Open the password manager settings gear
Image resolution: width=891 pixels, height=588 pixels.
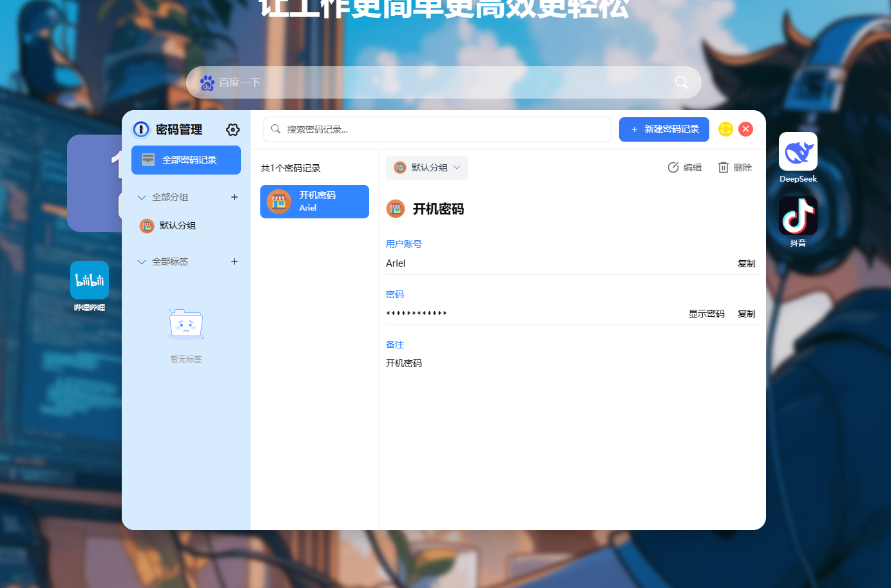click(233, 129)
